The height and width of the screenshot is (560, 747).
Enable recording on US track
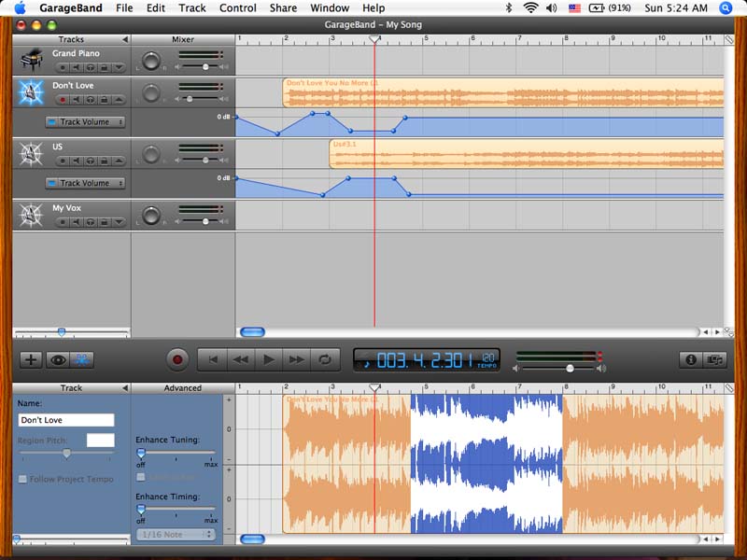(x=63, y=161)
